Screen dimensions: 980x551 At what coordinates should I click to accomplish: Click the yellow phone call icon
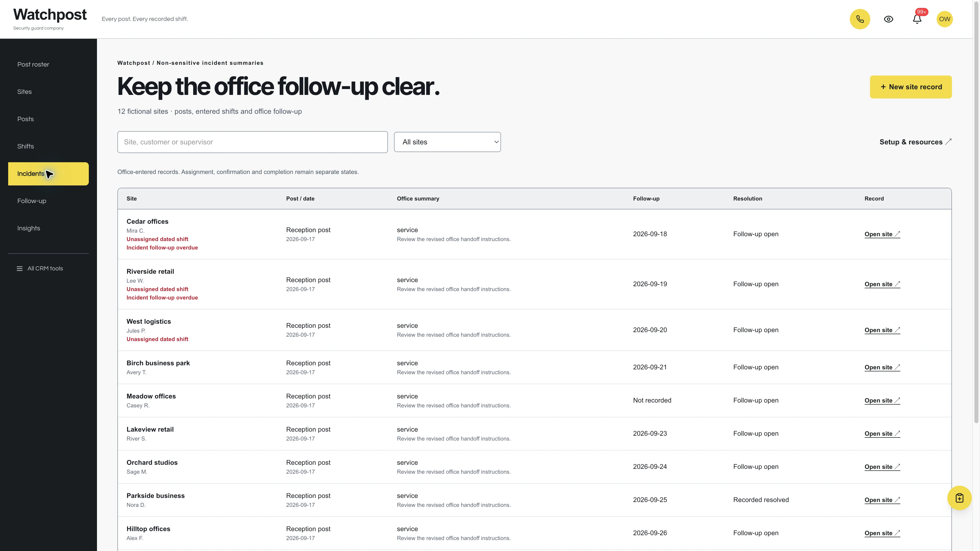pos(860,19)
